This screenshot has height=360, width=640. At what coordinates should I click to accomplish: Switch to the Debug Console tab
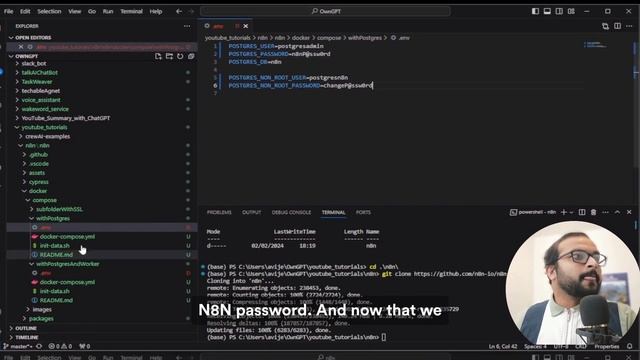(291, 213)
